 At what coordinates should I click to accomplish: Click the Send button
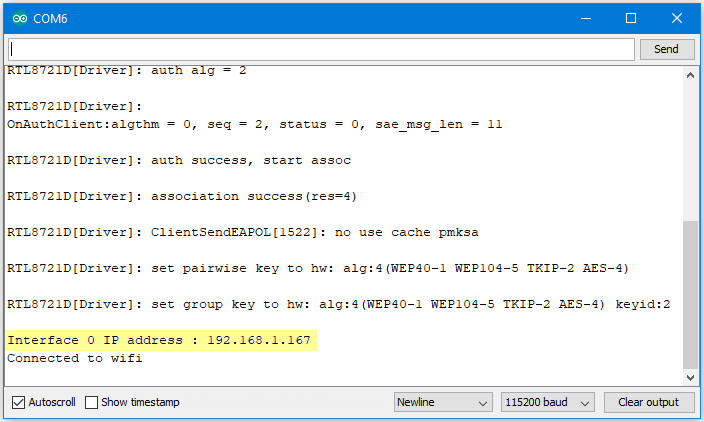(x=667, y=49)
